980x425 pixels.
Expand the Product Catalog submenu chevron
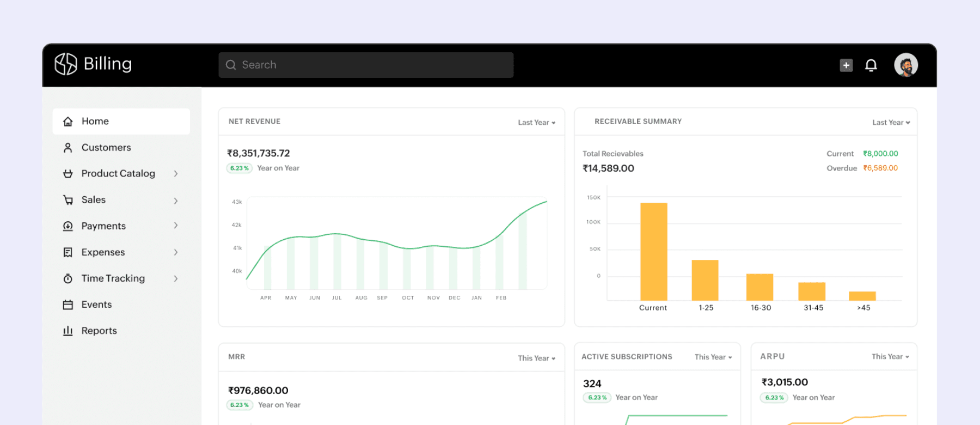click(x=176, y=174)
